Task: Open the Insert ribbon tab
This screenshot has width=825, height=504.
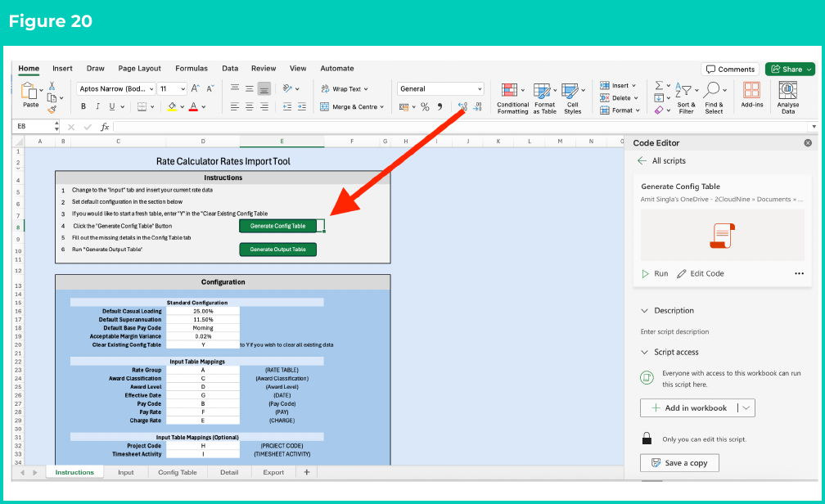Action: [x=62, y=69]
